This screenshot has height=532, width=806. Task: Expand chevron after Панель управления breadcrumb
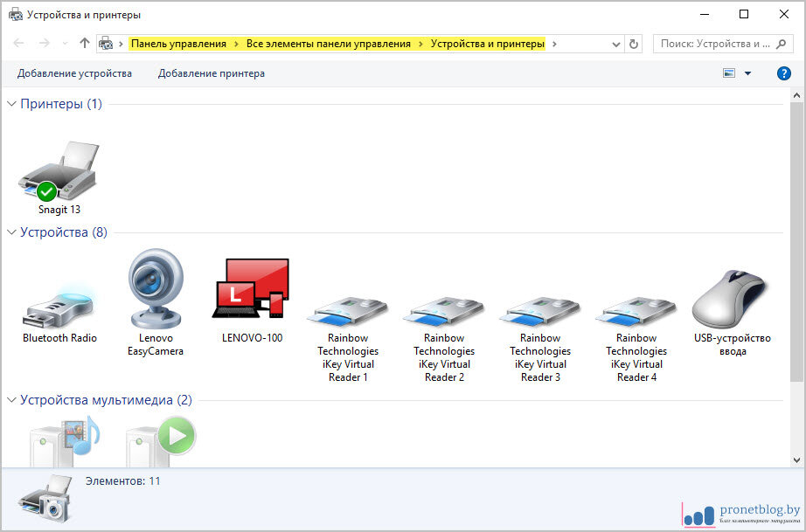(x=236, y=45)
